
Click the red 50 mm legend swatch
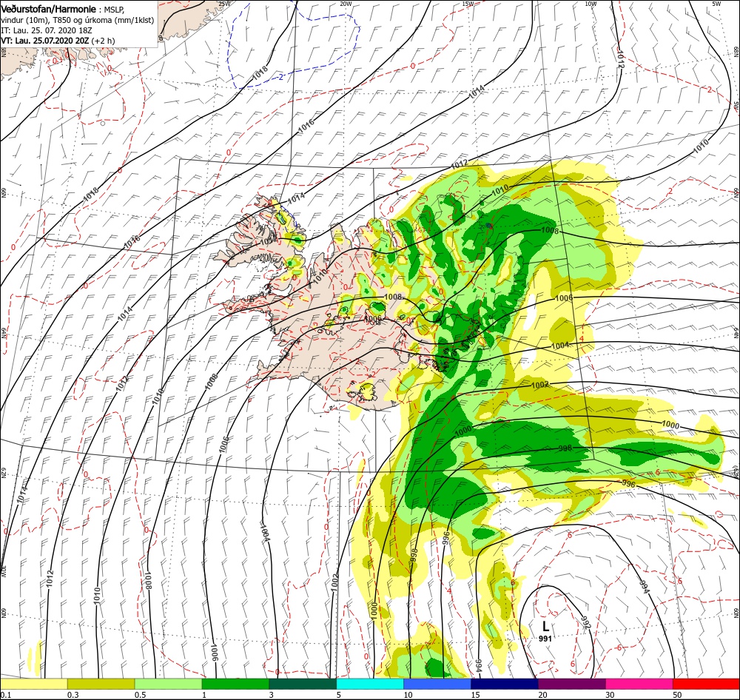706,684
